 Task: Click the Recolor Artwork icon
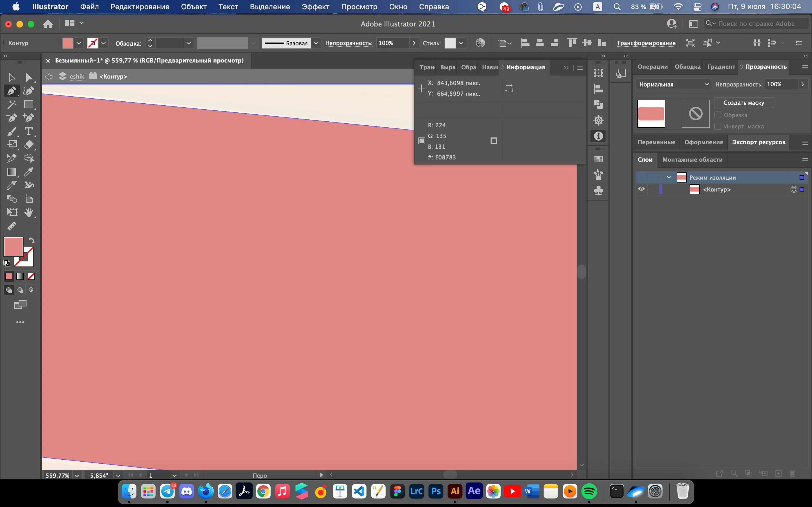[x=480, y=43]
